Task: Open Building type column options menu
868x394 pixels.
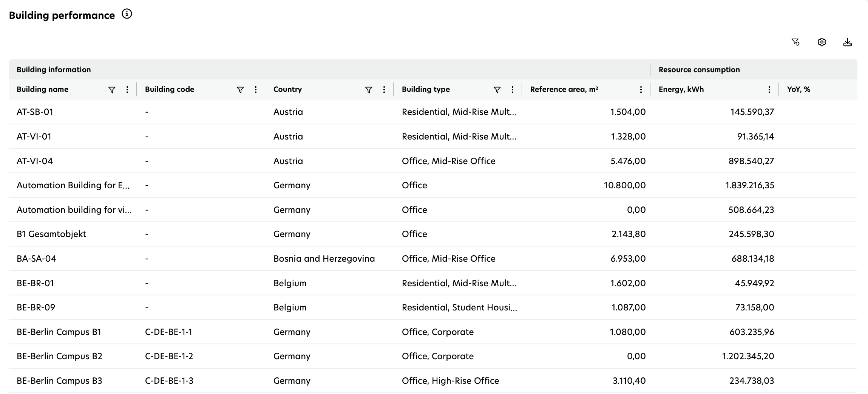Action: coord(513,90)
